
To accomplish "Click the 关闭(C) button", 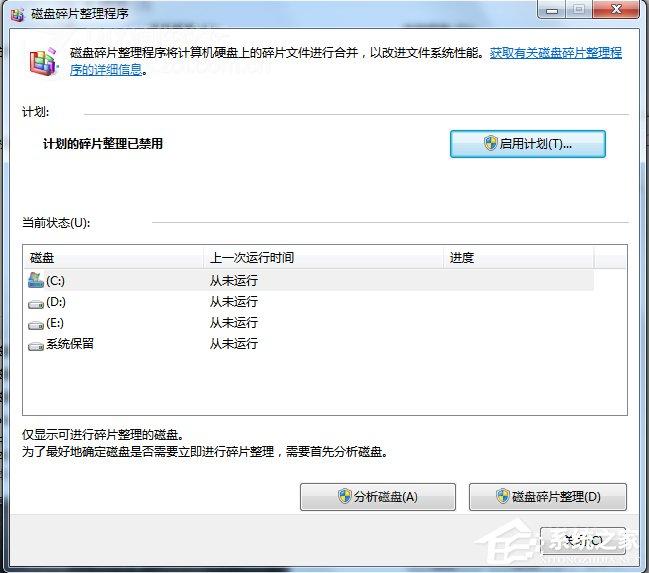I will [x=583, y=541].
